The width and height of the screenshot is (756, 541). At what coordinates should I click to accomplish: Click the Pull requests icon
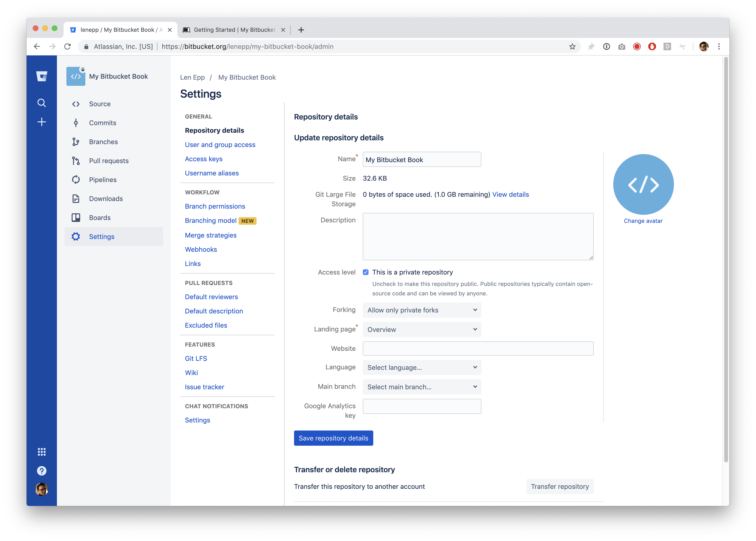tap(76, 161)
